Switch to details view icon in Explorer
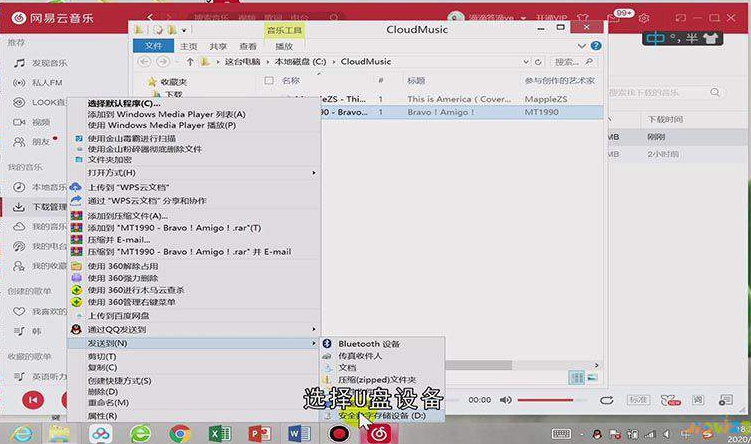This screenshot has height=444, width=751. coord(577,377)
